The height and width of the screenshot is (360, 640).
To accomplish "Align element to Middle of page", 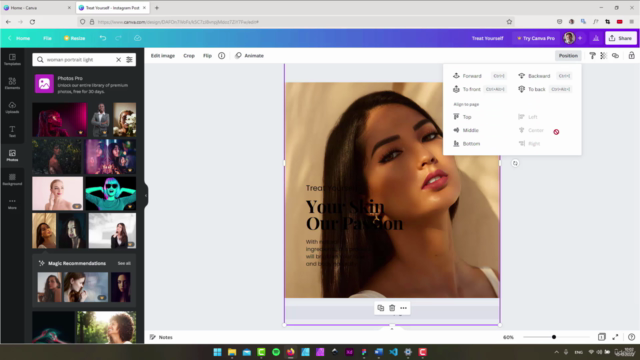I will [x=466, y=130].
